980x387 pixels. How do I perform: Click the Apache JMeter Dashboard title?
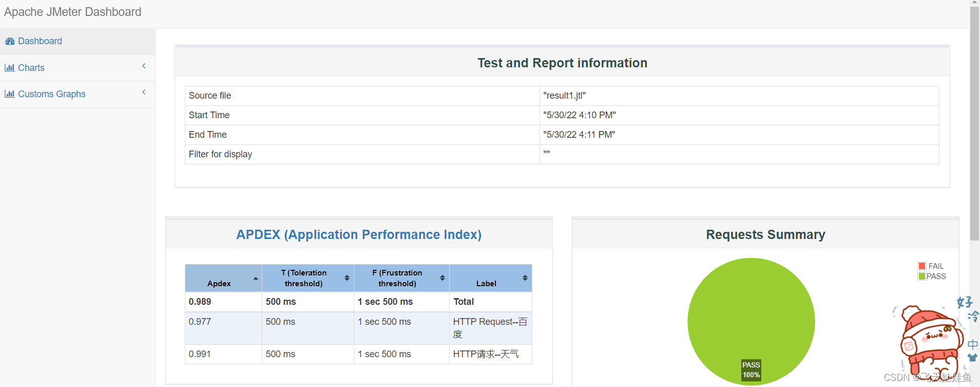(72, 12)
